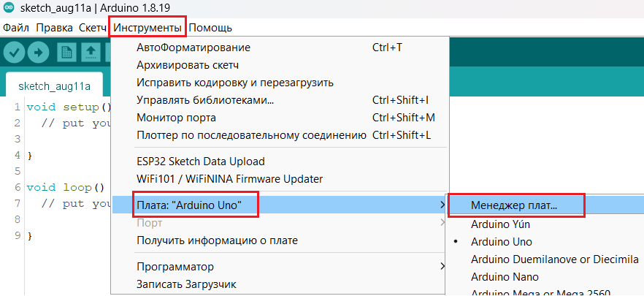This screenshot has width=644, height=296.
Task: Open Менеджер плат…
Action: [x=546, y=205]
